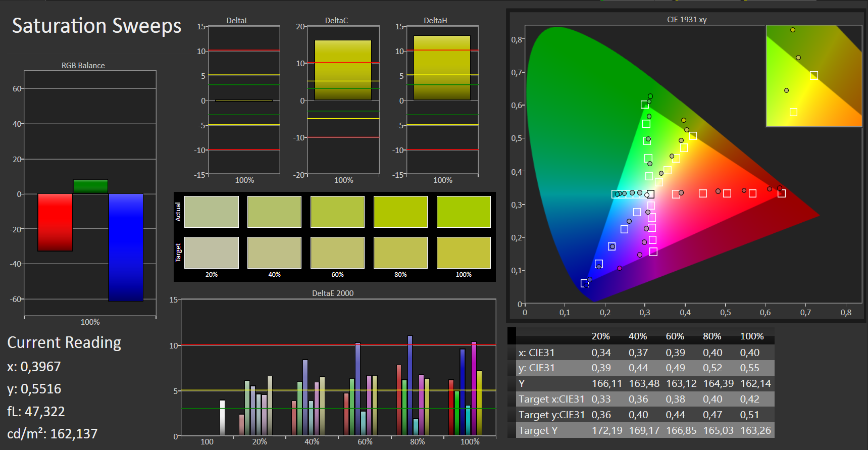Click the Y value '166,11' cell
The height and width of the screenshot is (450, 868).
(x=607, y=383)
